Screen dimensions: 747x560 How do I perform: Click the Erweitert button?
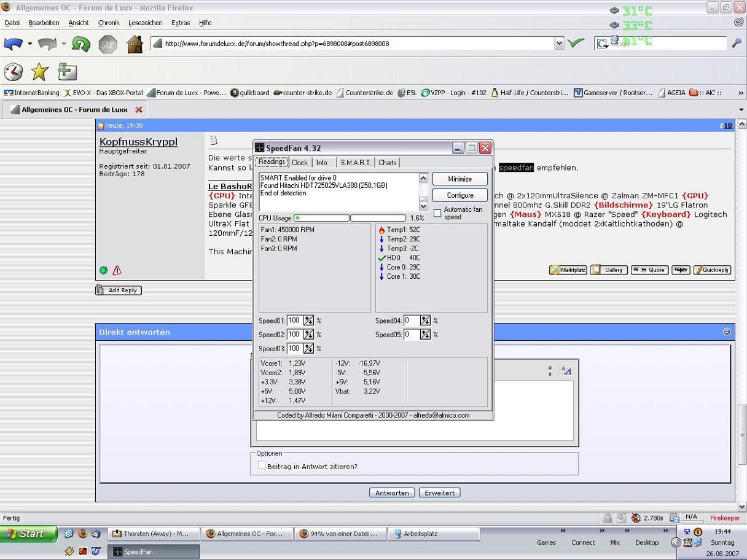coord(440,492)
